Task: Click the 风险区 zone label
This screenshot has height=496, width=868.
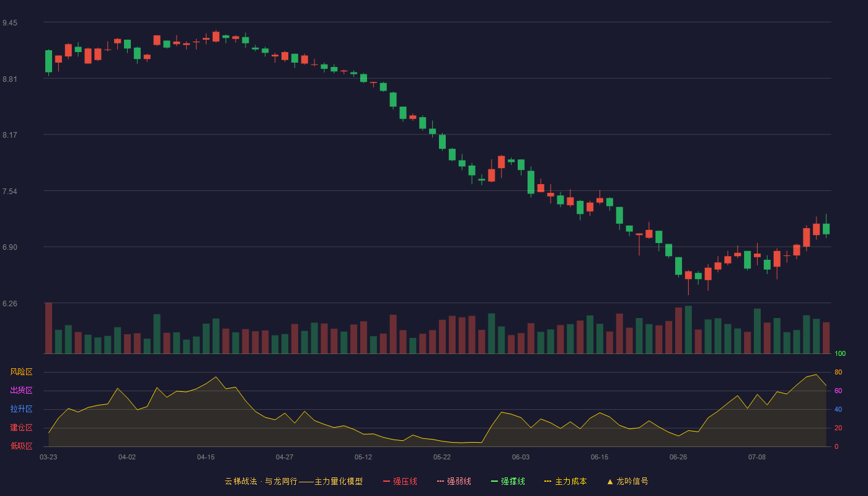Action: 21,372
